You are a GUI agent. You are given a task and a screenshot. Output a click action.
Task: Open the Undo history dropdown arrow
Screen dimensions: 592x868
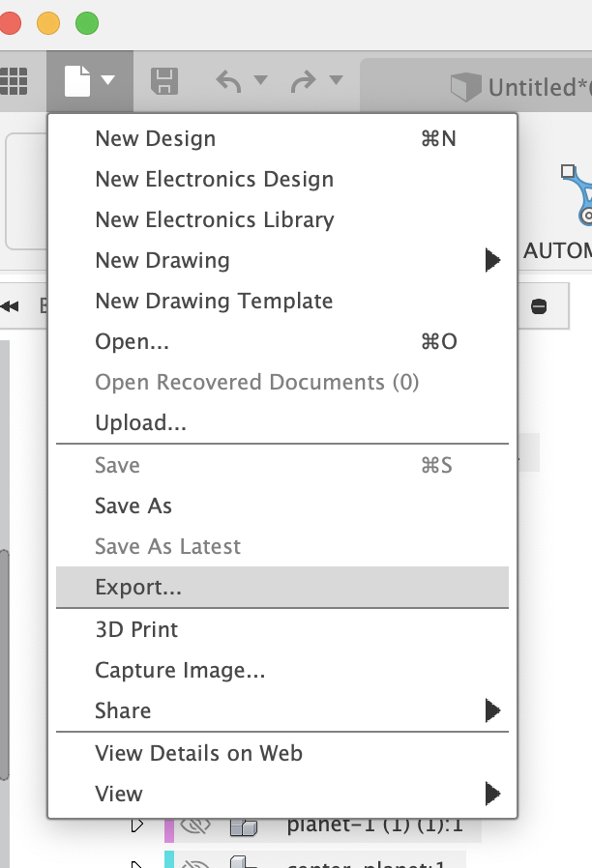click(259, 80)
